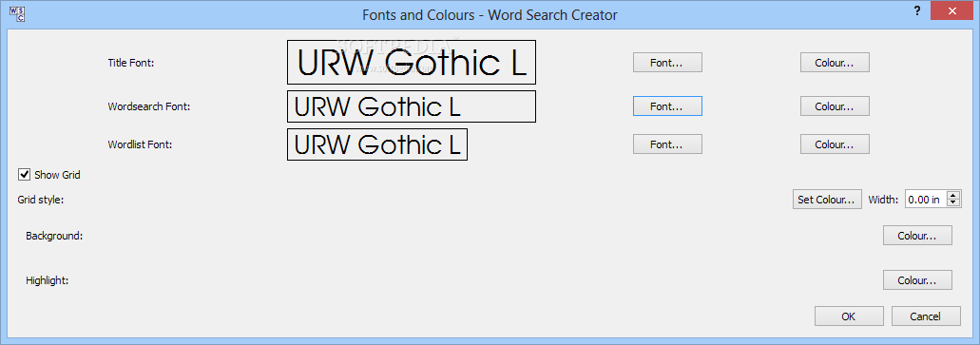The image size is (980, 345).
Task: Confirm the dialog with OK
Action: (849, 316)
